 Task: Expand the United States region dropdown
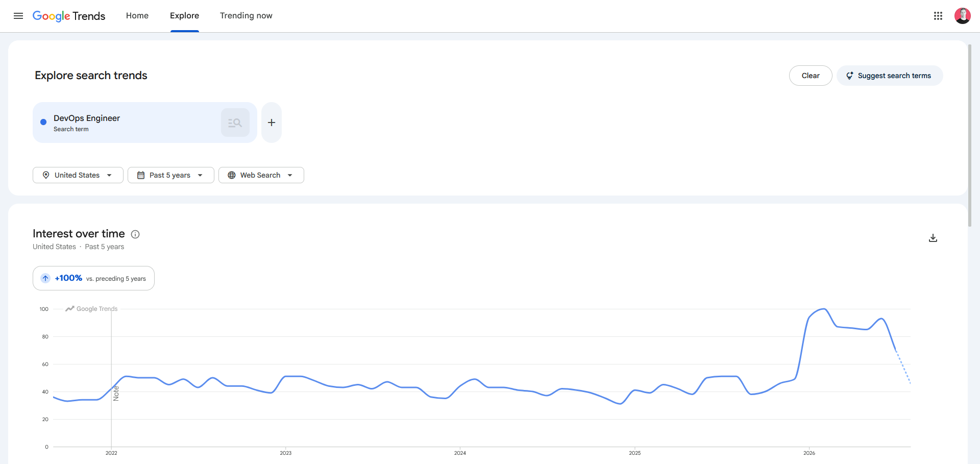78,175
